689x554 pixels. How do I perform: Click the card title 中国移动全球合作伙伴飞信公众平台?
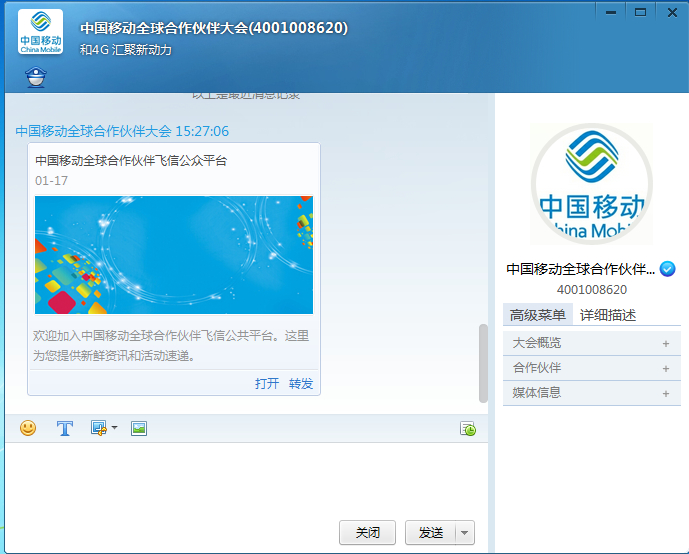pos(131,160)
